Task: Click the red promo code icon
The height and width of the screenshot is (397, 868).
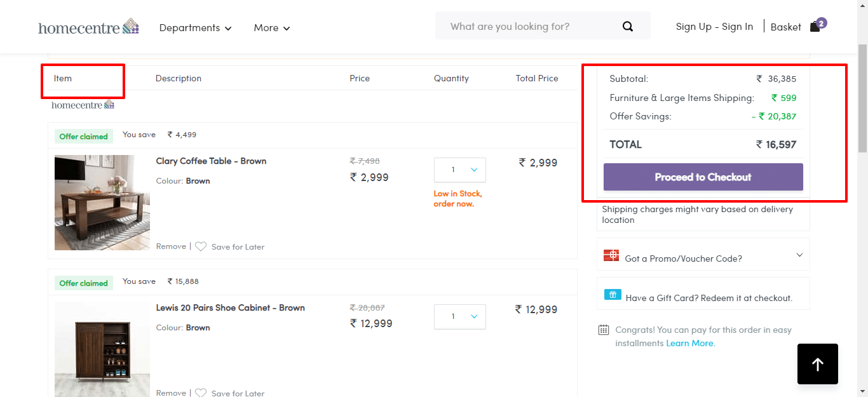Action: pos(611,255)
